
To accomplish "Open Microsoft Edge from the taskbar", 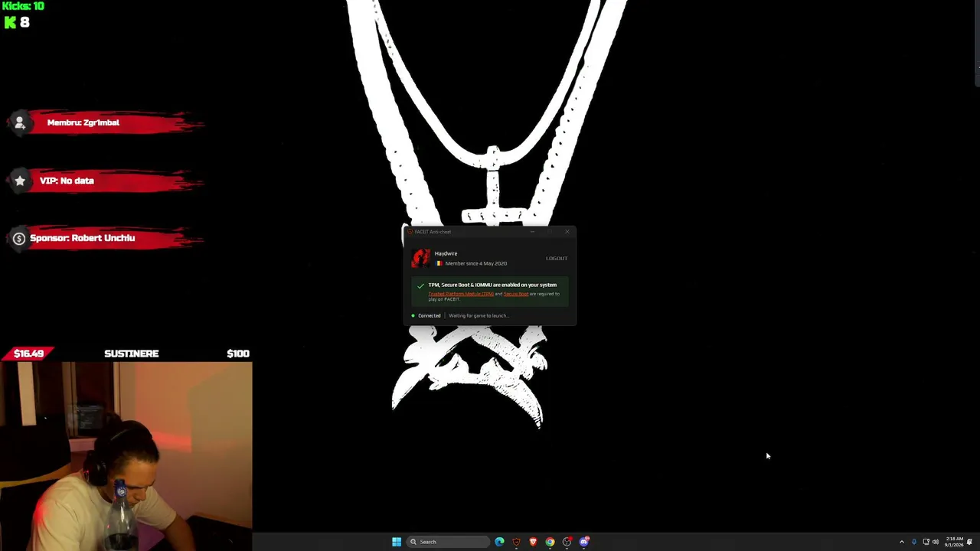I will (x=499, y=542).
